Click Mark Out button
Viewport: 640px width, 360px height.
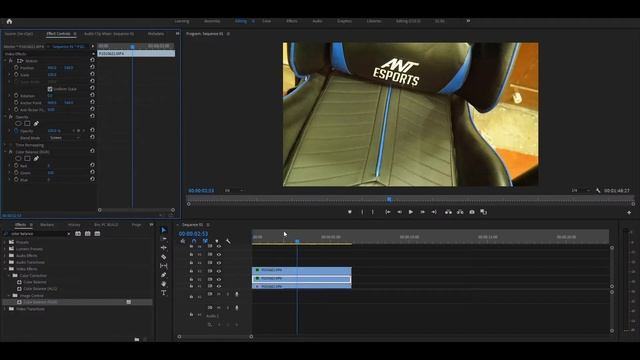(373, 212)
